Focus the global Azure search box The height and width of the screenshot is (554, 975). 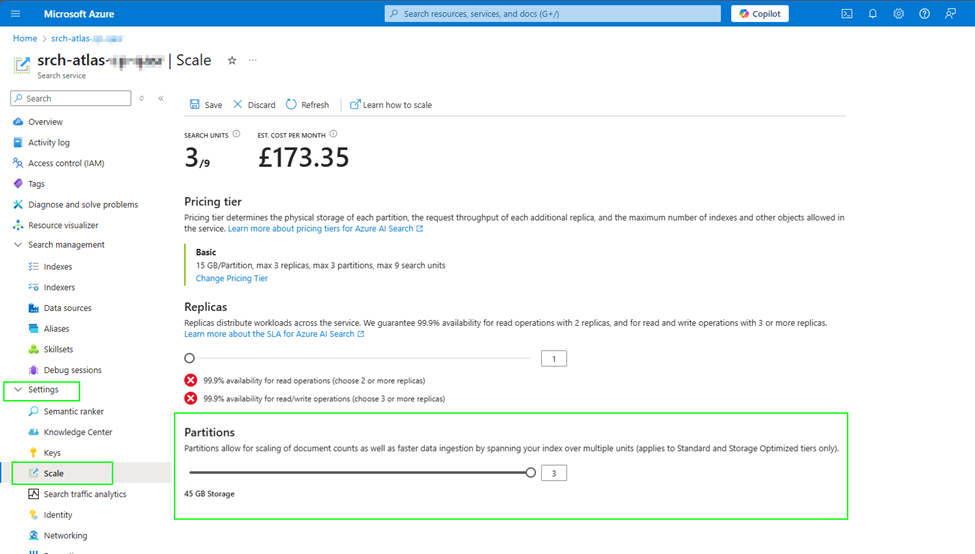[x=553, y=14]
